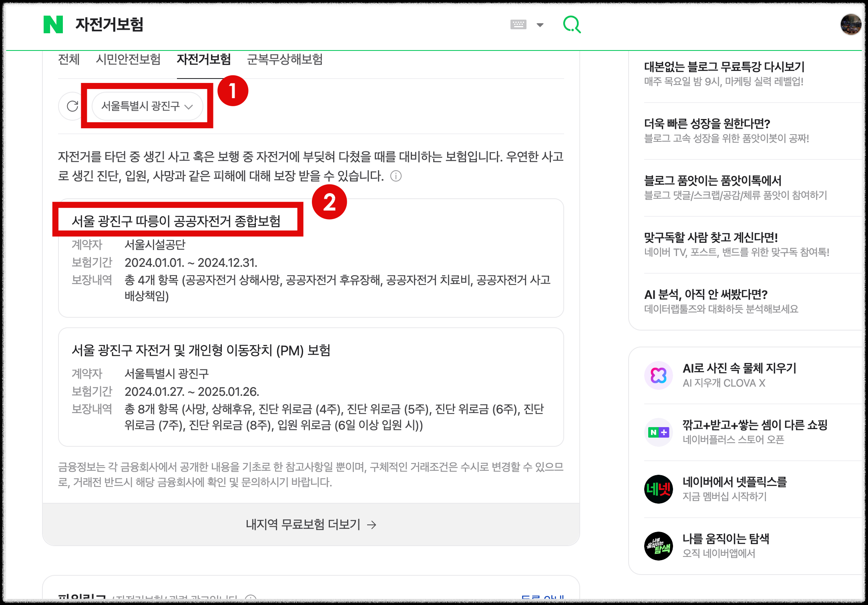Click the circular refresh icon
This screenshot has height=605, width=868.
point(72,106)
